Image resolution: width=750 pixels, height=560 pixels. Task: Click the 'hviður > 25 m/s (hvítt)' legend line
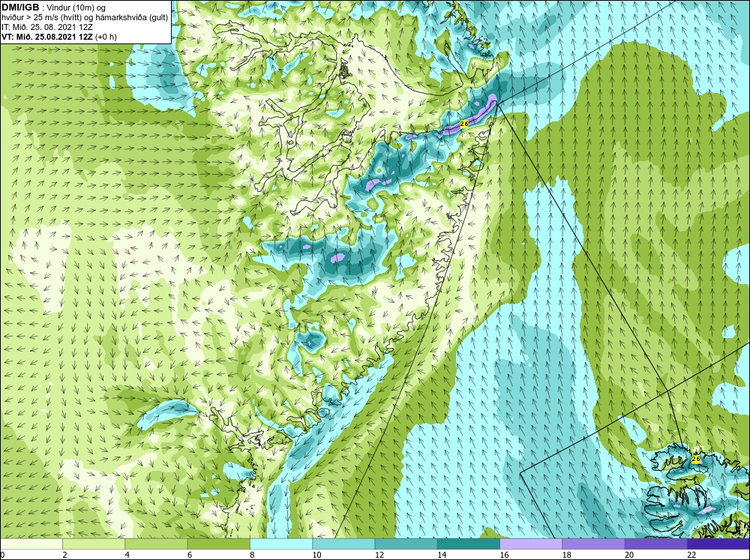(x=40, y=17)
